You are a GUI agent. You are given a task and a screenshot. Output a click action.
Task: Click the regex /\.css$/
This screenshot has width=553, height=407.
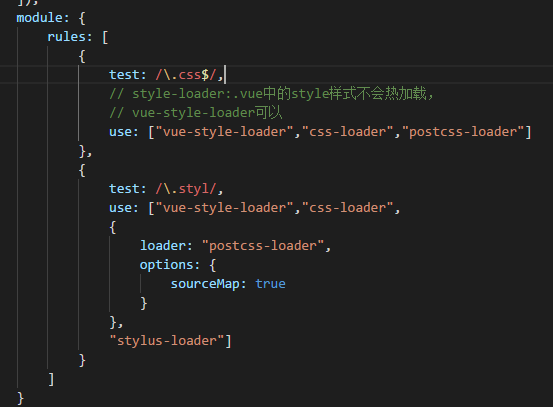pyautogui.click(x=186, y=75)
